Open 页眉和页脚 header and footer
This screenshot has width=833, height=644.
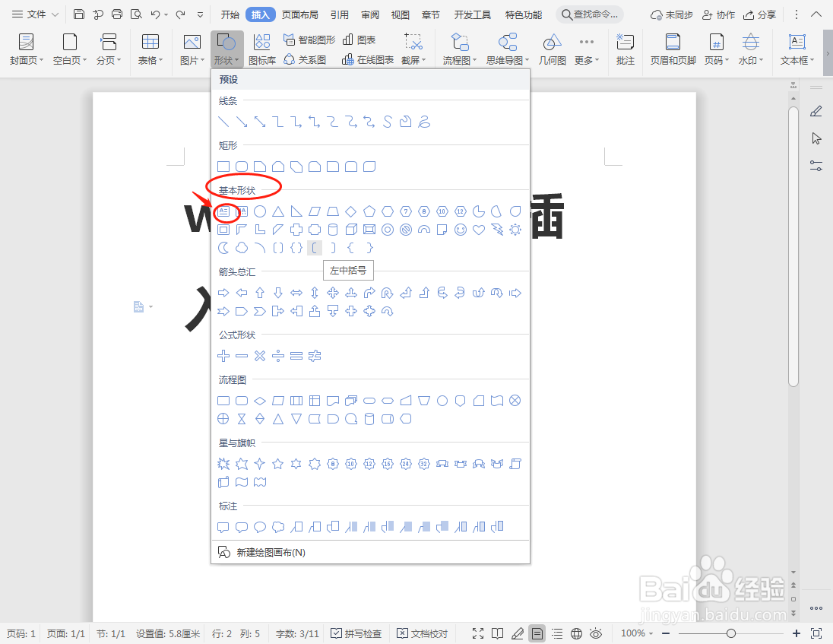(x=673, y=49)
